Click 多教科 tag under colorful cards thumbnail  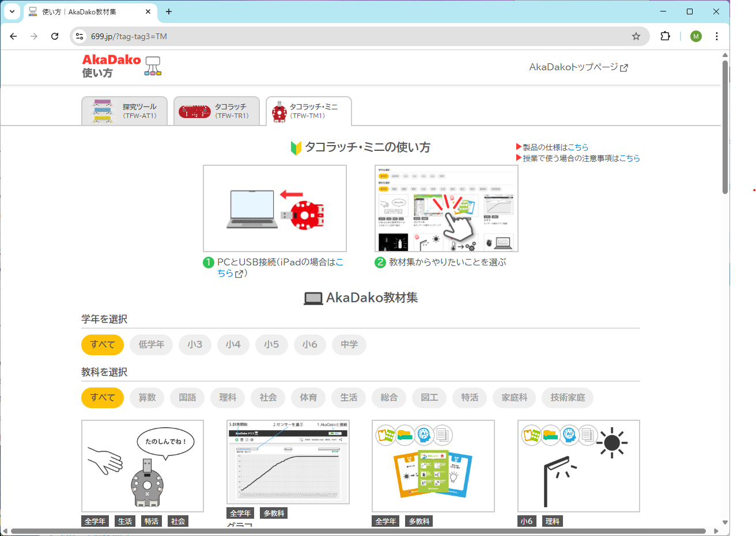(x=419, y=522)
